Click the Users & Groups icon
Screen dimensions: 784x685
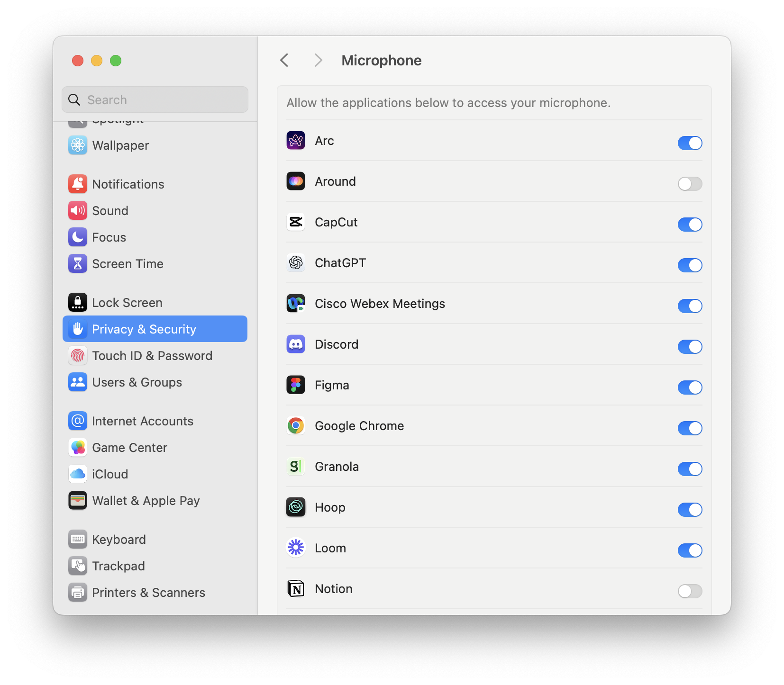[78, 382]
